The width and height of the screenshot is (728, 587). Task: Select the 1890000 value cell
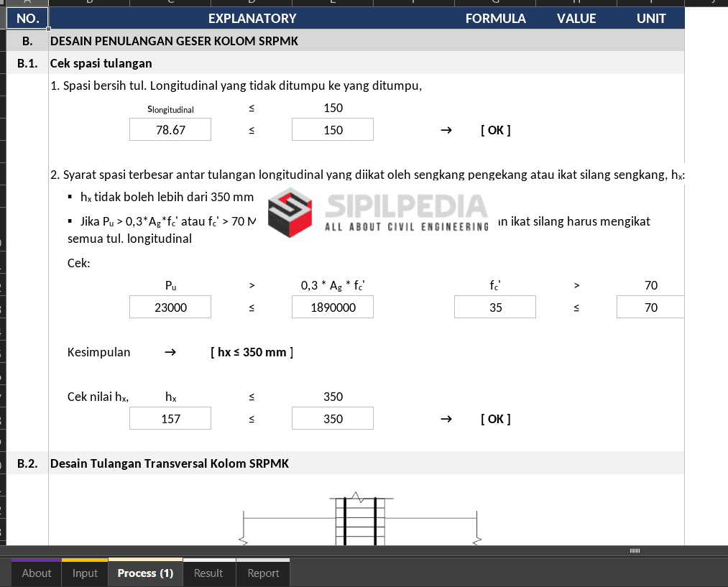pos(333,308)
